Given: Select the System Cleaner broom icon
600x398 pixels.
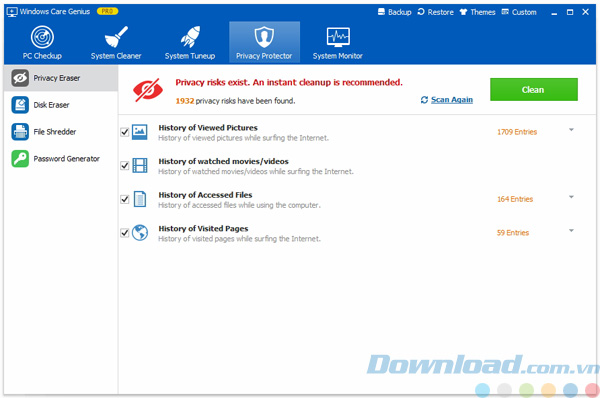Looking at the screenshot, I should click(x=116, y=37).
